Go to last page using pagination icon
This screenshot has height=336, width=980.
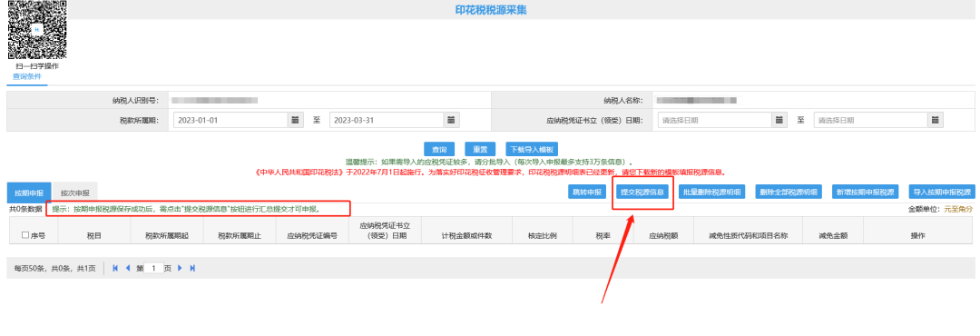(192, 268)
